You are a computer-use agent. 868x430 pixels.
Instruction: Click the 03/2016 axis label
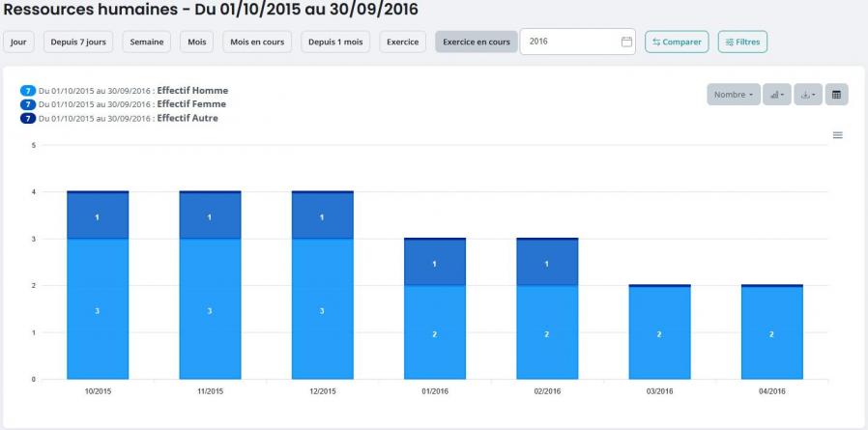point(660,391)
